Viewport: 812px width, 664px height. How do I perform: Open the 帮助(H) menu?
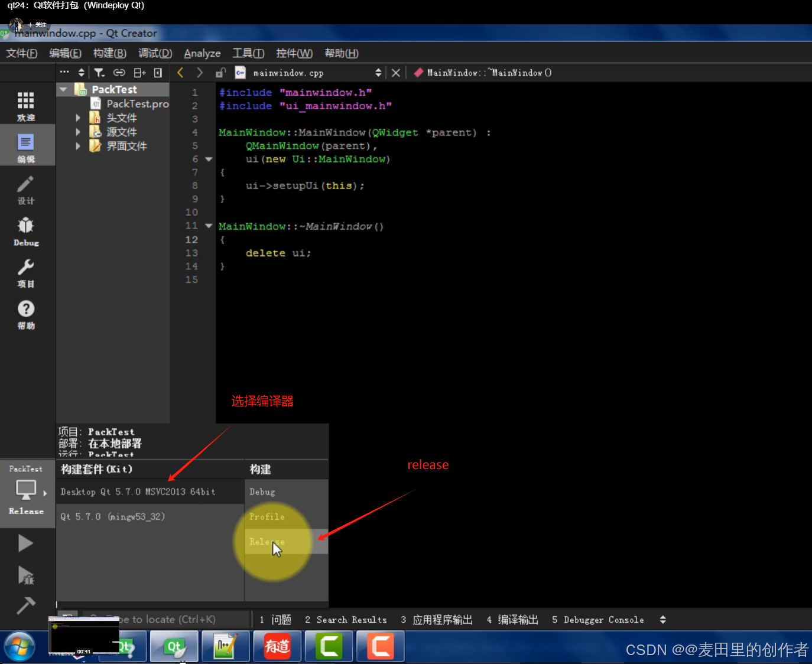(342, 53)
